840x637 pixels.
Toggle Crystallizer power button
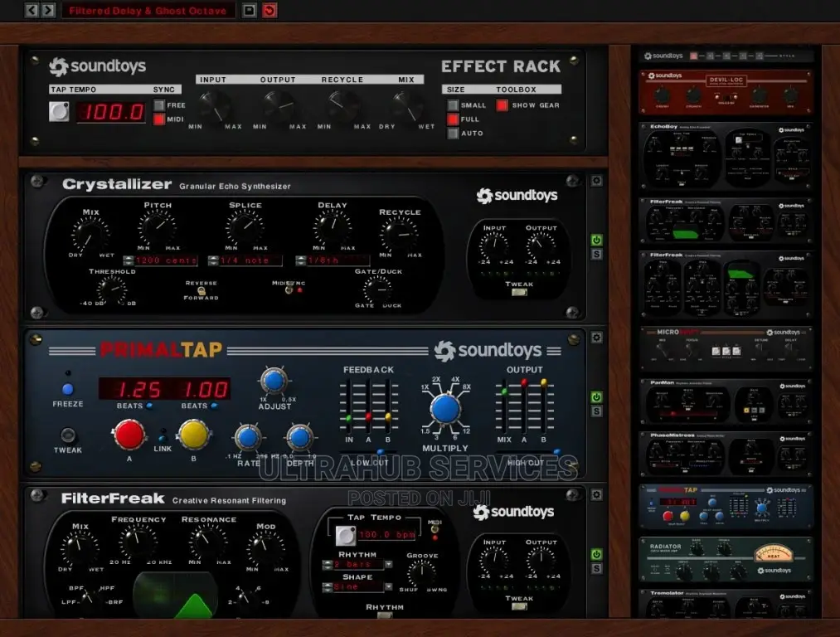[596, 240]
